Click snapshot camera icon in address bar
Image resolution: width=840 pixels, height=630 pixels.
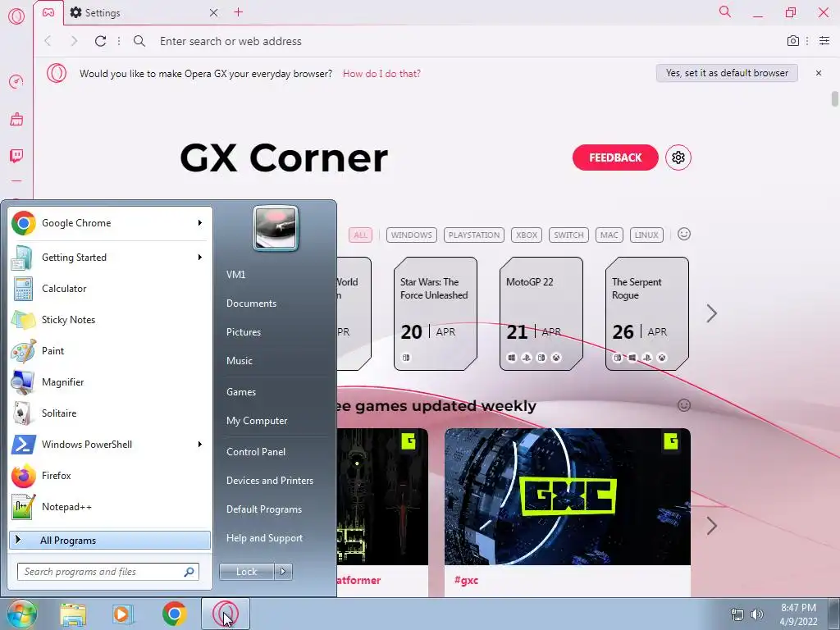tap(793, 41)
